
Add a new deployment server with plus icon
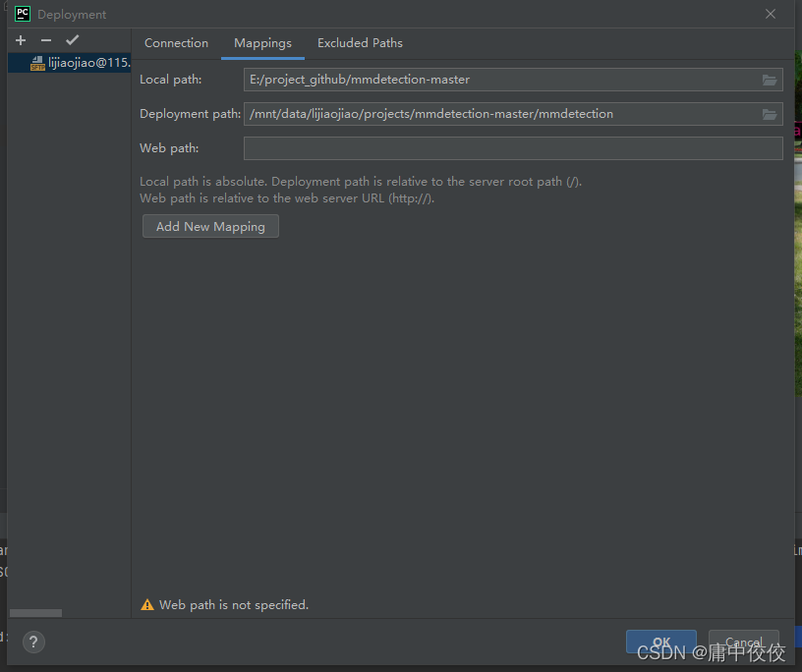[21, 40]
